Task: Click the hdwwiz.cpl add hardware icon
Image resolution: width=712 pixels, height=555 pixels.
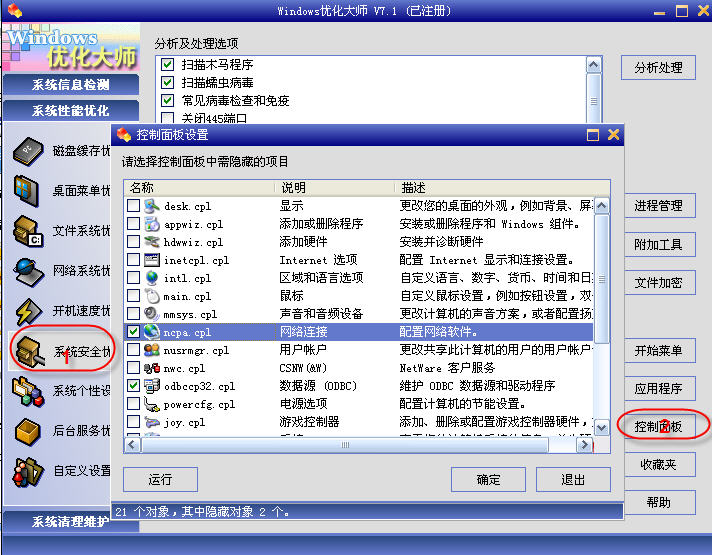Action: coord(152,242)
